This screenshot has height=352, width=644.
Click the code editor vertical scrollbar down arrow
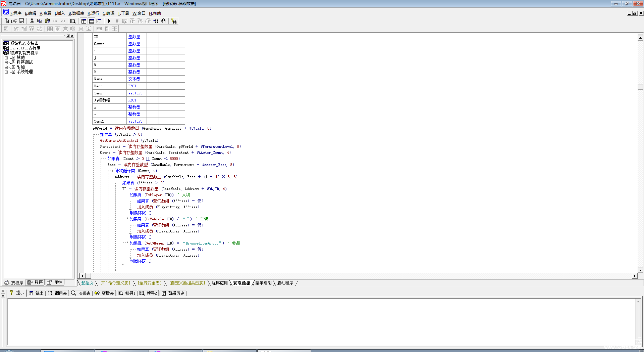coord(640,270)
